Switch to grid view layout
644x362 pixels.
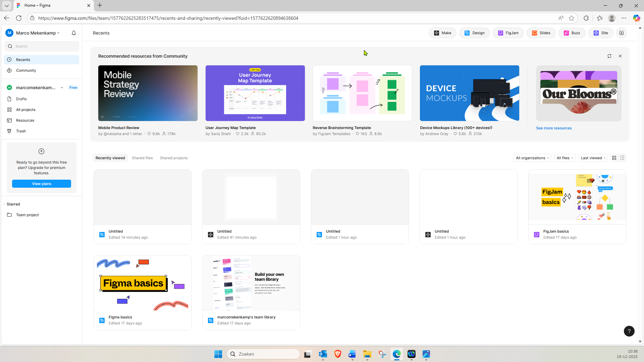pos(614,158)
